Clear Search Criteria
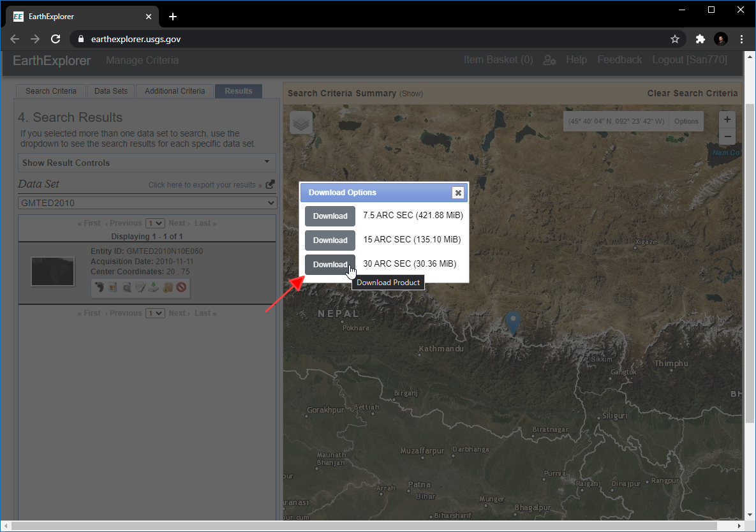Screen dimensions: 756x532 [x=692, y=94]
